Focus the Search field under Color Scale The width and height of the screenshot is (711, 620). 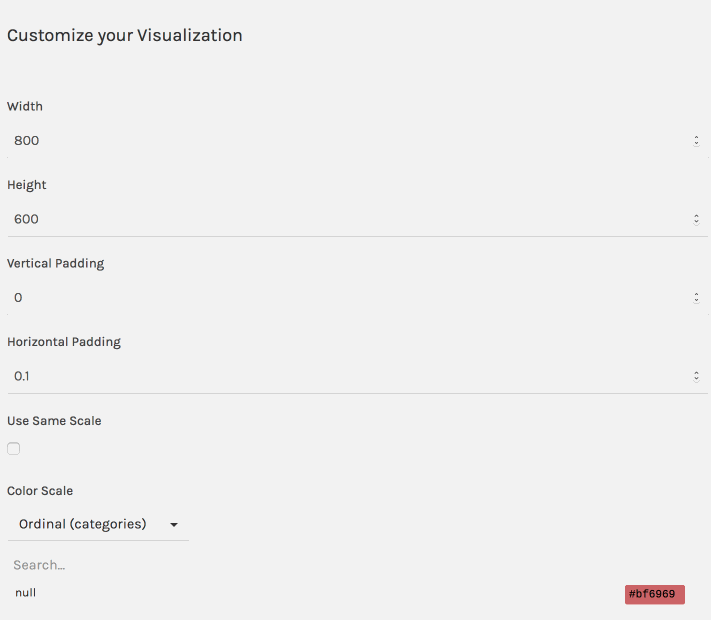[x=98, y=565]
